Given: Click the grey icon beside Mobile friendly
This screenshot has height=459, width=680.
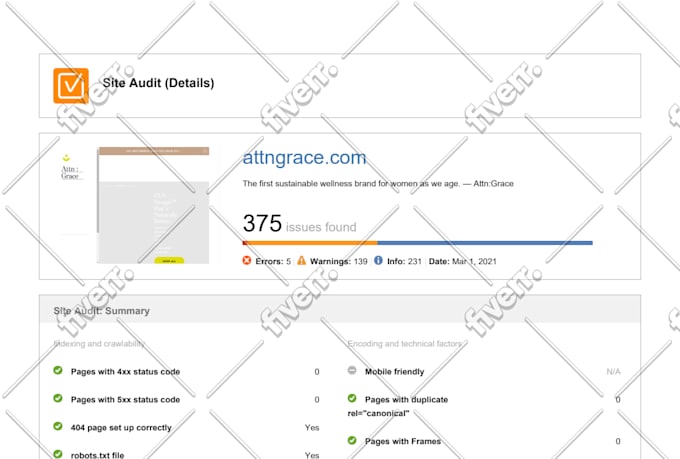Looking at the screenshot, I should coord(352,370).
